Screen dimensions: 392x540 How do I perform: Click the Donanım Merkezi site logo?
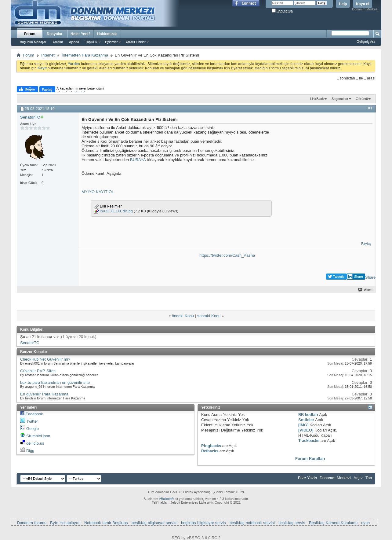coord(95,13)
